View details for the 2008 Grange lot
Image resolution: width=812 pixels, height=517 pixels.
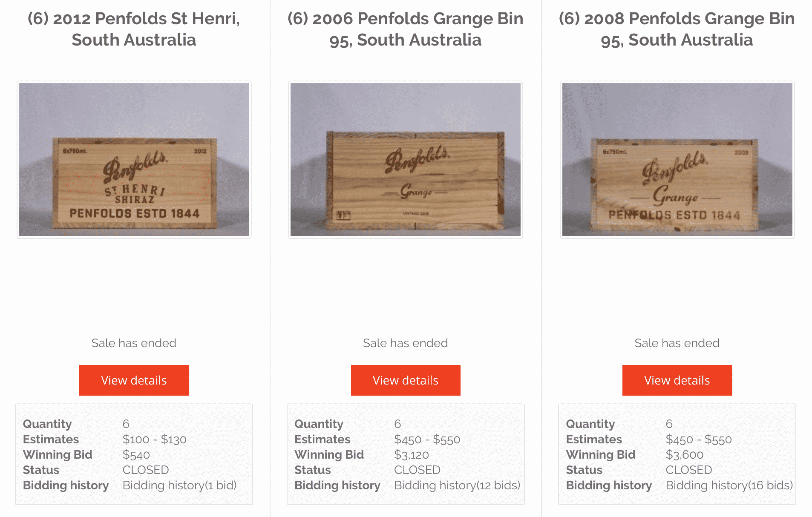click(677, 380)
